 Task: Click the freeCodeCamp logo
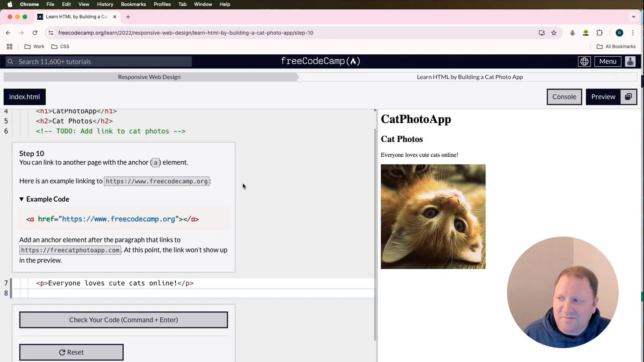point(320,61)
